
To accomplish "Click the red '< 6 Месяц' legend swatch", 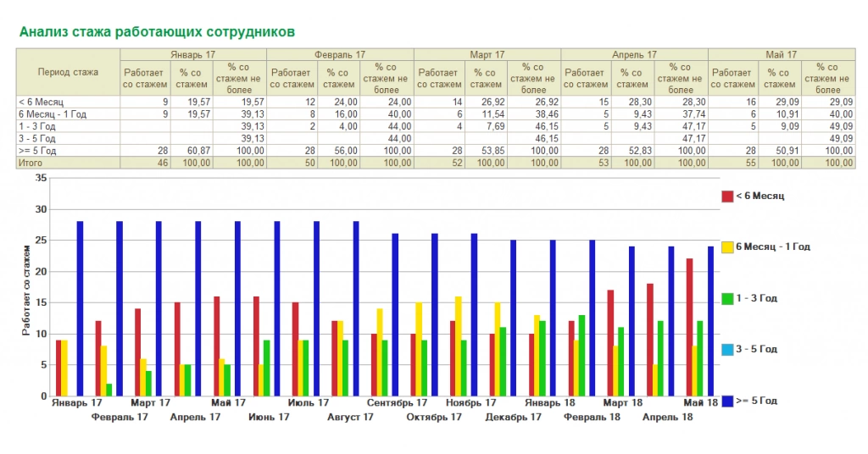I will click(x=727, y=197).
